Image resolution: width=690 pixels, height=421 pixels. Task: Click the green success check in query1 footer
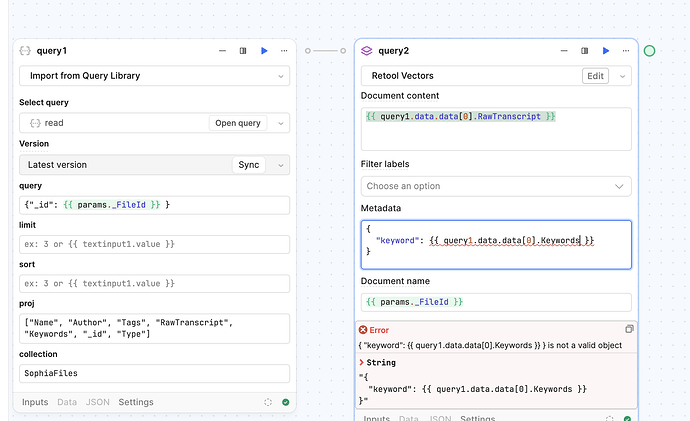pos(286,402)
